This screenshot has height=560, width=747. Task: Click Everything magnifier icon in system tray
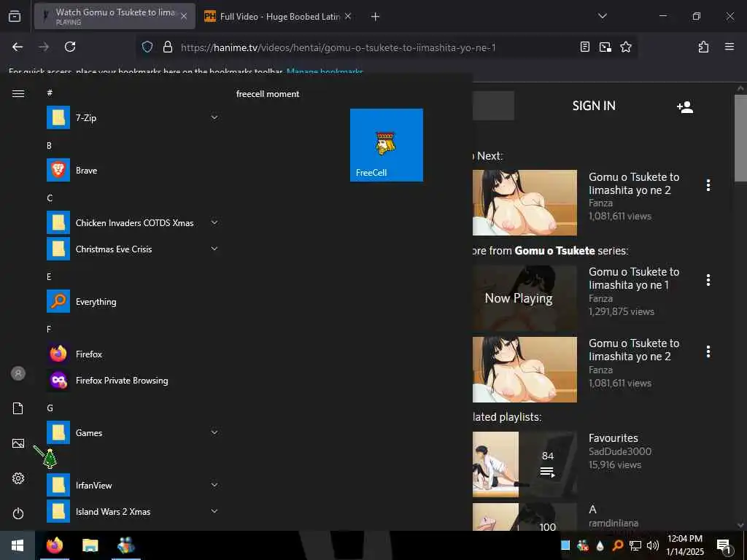coord(617,545)
